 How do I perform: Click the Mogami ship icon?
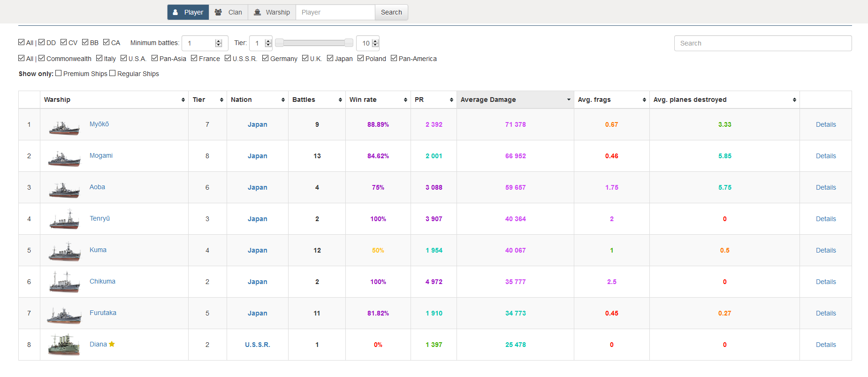point(64,159)
